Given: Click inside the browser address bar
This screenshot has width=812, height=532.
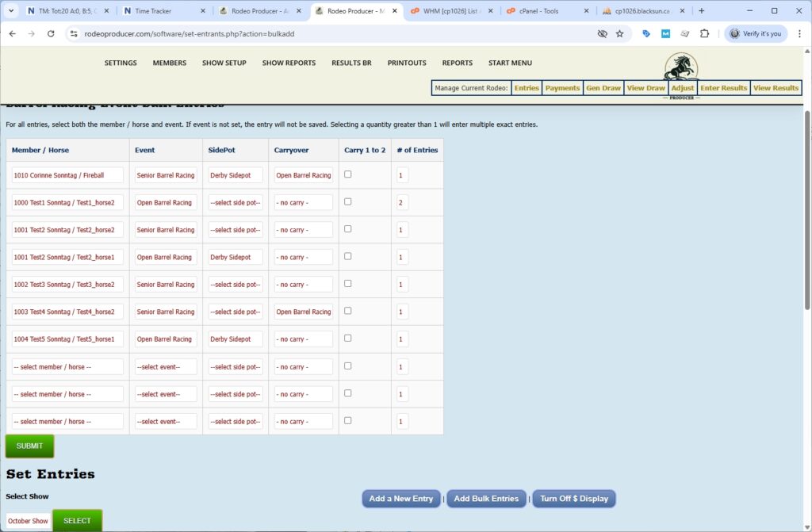Looking at the screenshot, I should click(x=238, y=34).
